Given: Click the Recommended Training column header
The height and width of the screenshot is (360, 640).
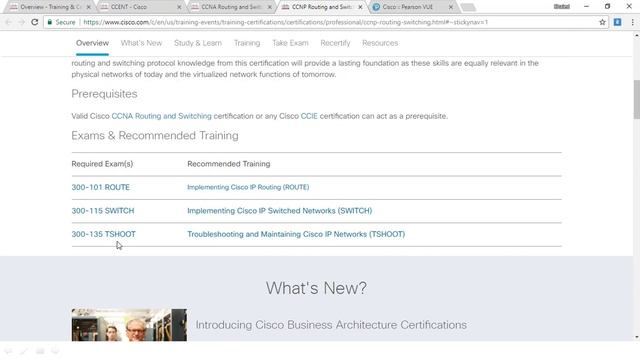Looking at the screenshot, I should 229,164.
